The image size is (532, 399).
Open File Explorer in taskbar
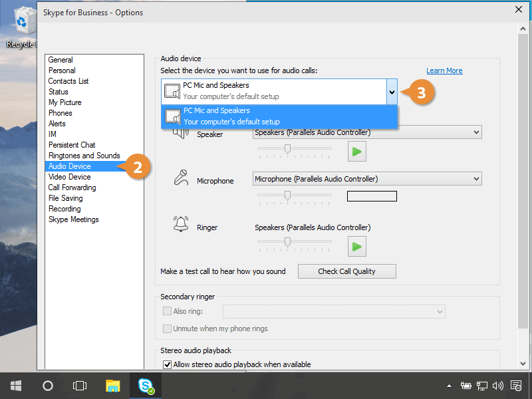[113, 385]
